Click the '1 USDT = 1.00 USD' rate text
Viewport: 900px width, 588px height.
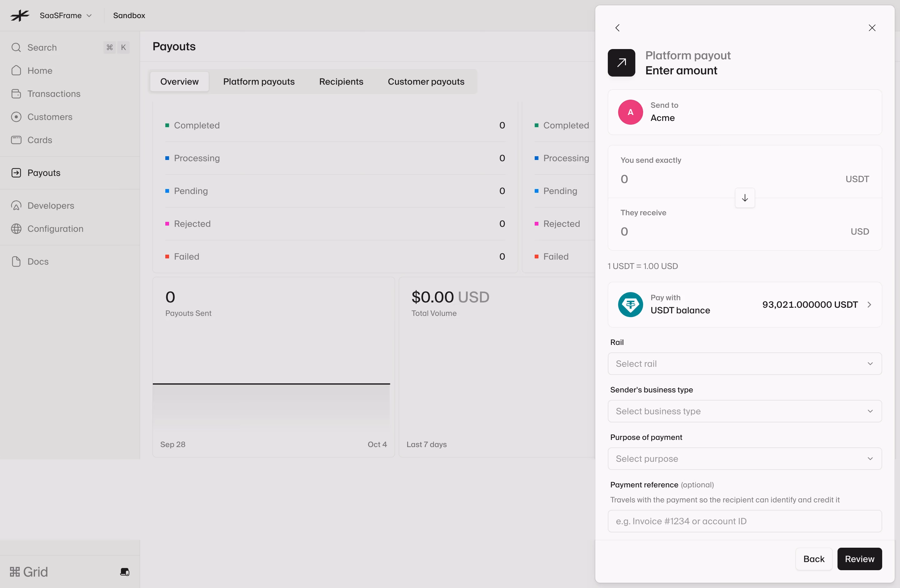pos(642,266)
